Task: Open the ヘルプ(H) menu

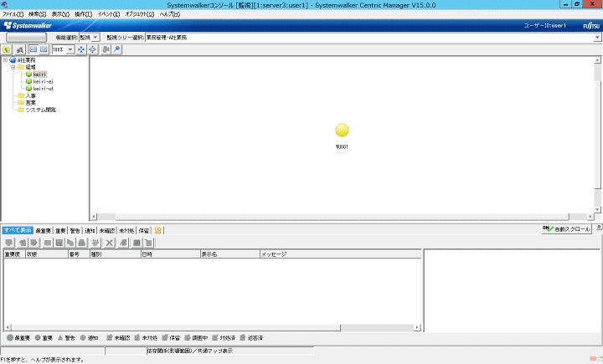Action: pyautogui.click(x=169, y=14)
